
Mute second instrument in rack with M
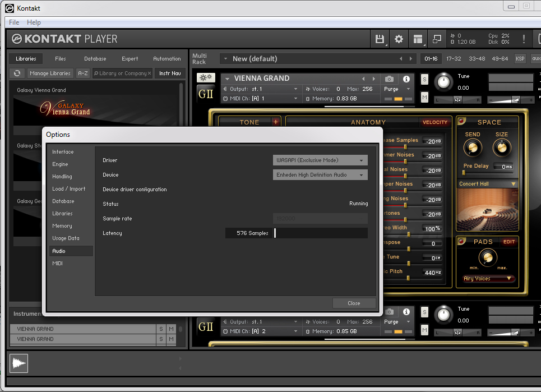coord(425,330)
